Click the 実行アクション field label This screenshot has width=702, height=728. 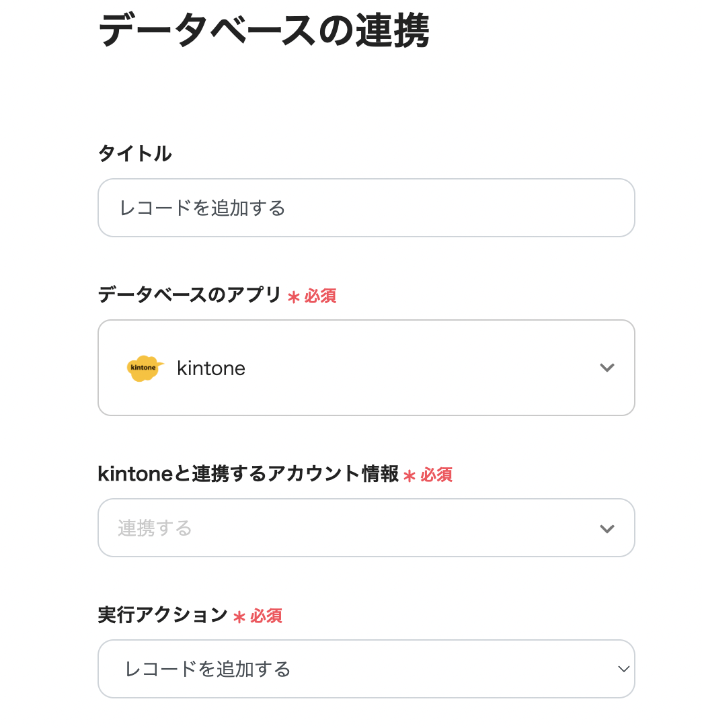pyautogui.click(x=163, y=615)
